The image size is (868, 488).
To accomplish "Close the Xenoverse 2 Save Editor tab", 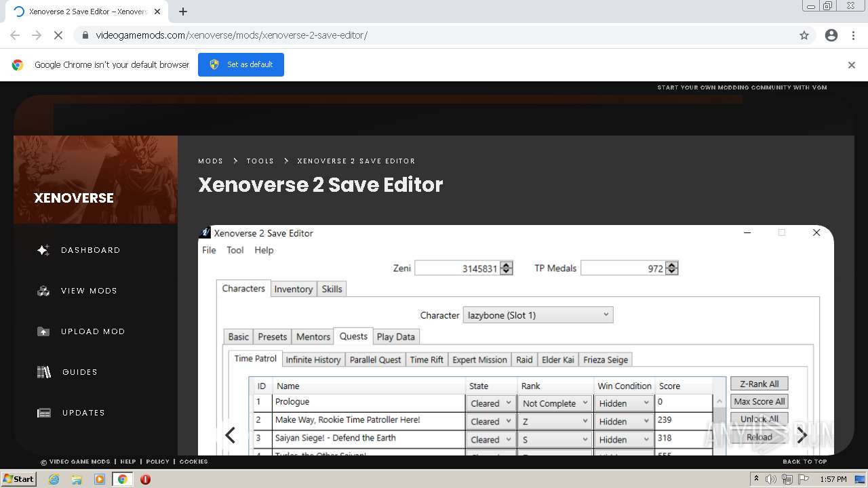I will click(x=157, y=12).
